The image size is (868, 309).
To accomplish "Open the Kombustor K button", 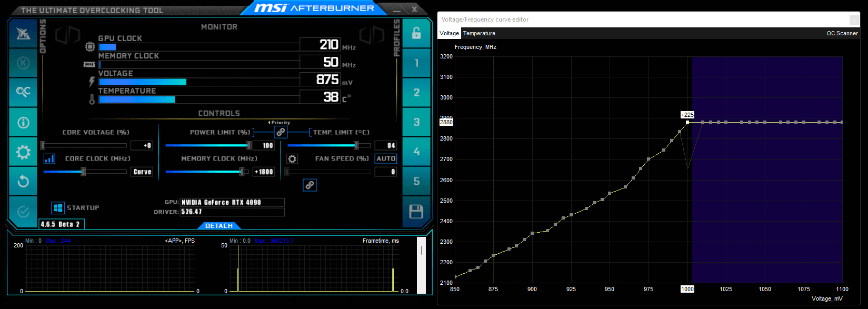I will [23, 63].
